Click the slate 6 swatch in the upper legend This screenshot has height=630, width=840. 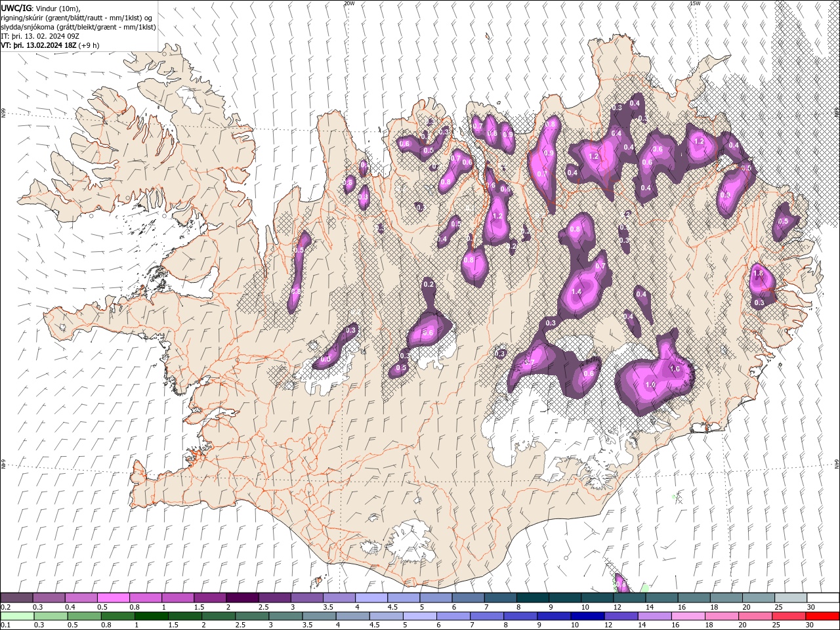[469, 598]
